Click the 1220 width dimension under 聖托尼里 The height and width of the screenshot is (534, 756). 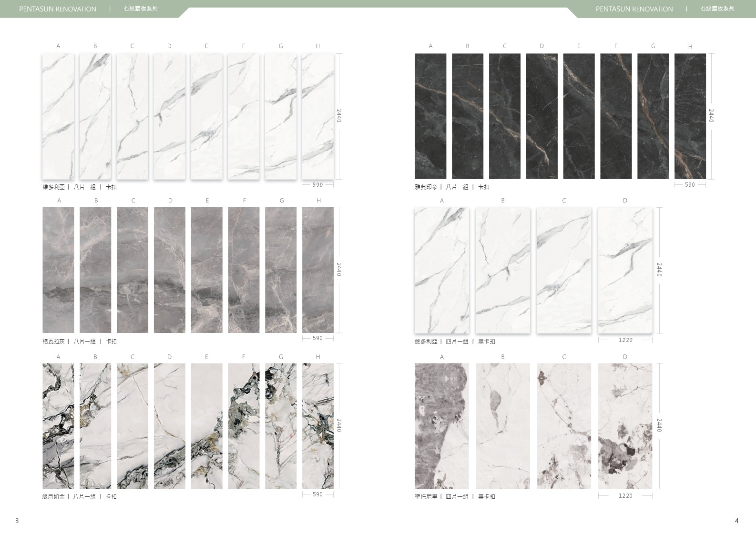[x=625, y=496]
